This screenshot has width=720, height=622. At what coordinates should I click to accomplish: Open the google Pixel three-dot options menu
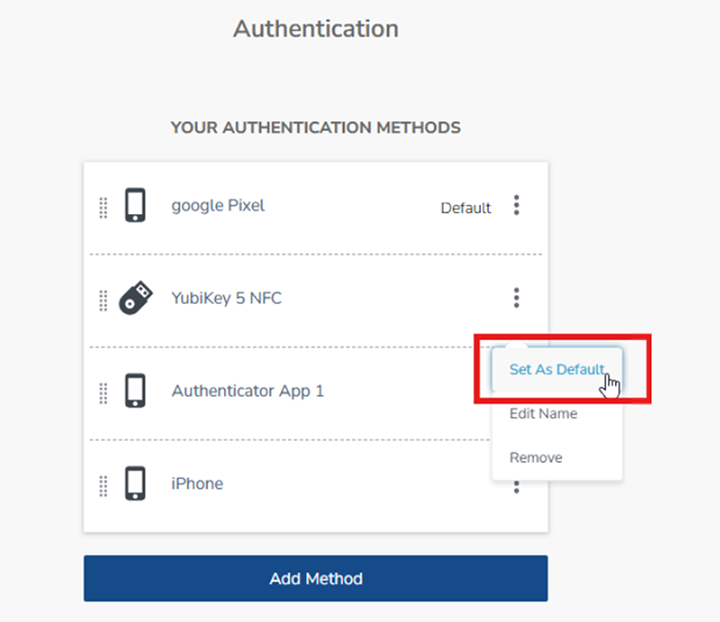coord(516,206)
